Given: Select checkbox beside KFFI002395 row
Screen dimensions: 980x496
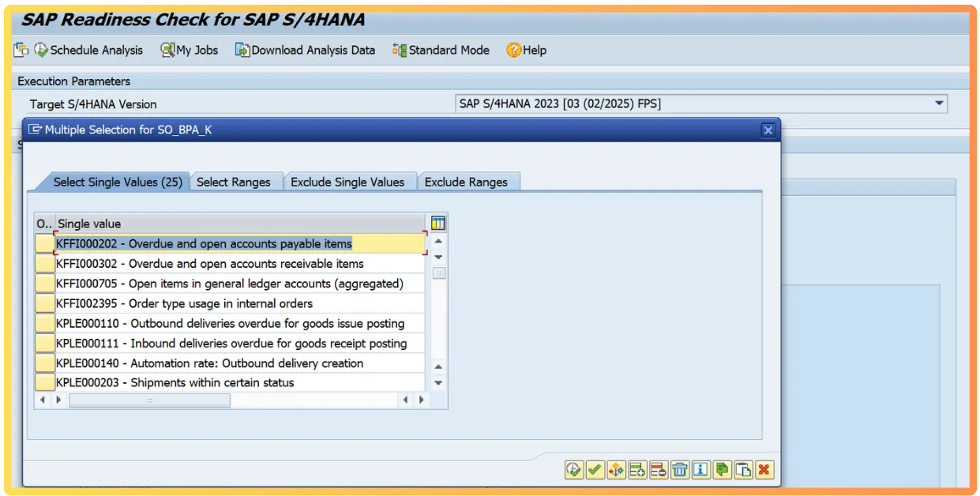Looking at the screenshot, I should [x=44, y=302].
